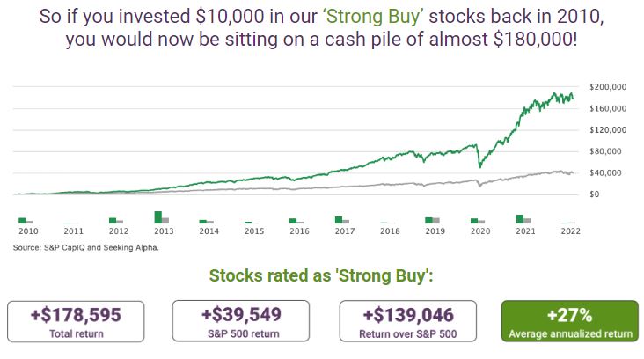This screenshot has height=359, width=644.
Task: Click the +$178,595 Total return box
Action: coord(74,321)
